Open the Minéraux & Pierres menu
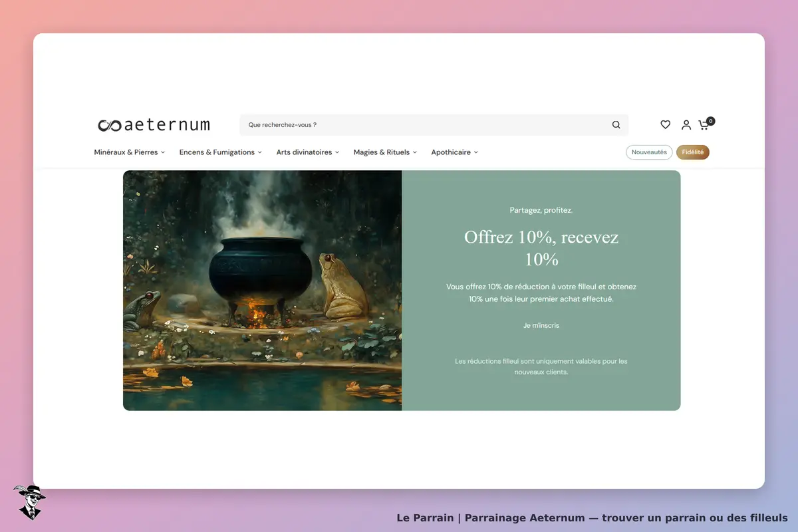798x532 pixels. [x=130, y=152]
